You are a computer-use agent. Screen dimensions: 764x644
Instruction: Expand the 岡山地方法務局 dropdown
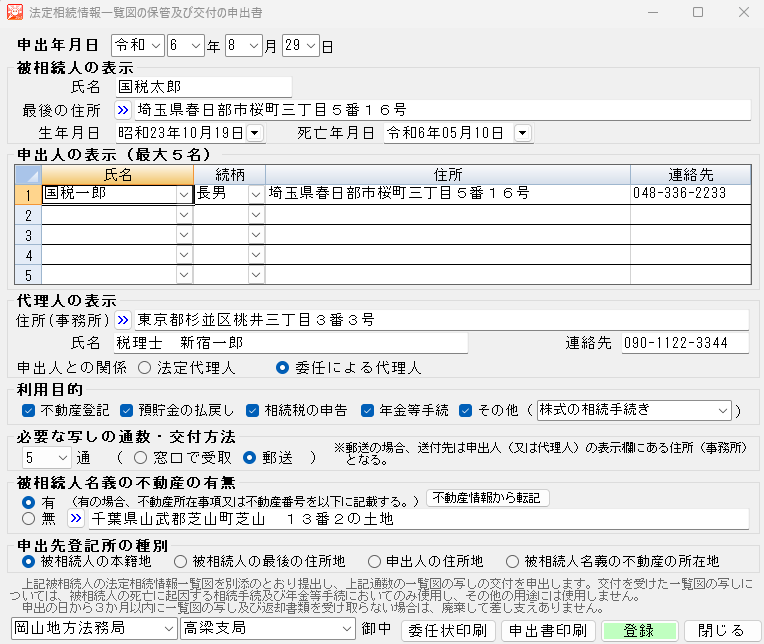pyautogui.click(x=166, y=629)
